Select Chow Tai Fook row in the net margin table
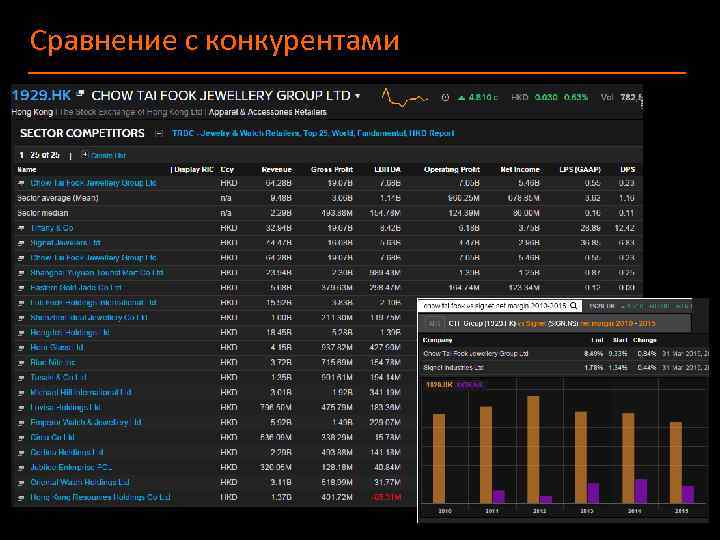720x540 pixels. (x=565, y=354)
